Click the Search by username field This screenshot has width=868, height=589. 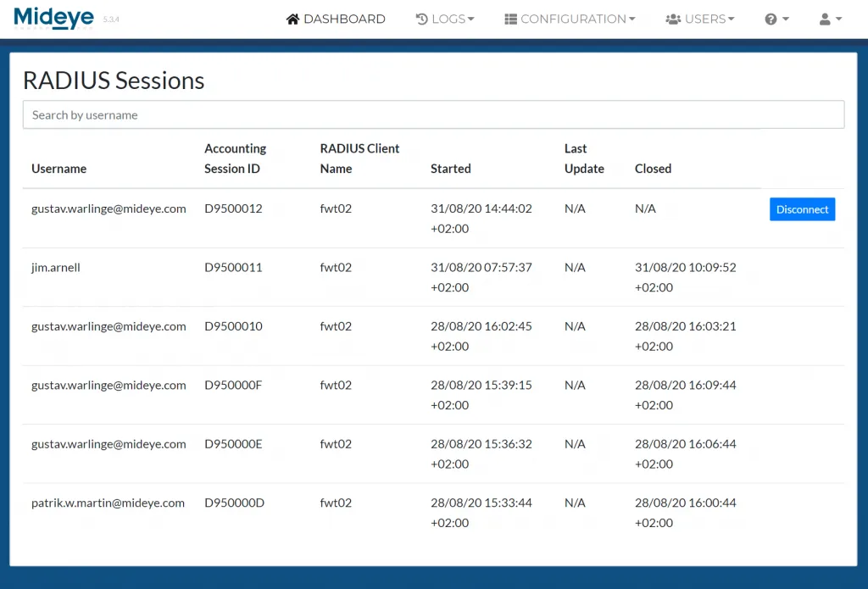click(433, 114)
